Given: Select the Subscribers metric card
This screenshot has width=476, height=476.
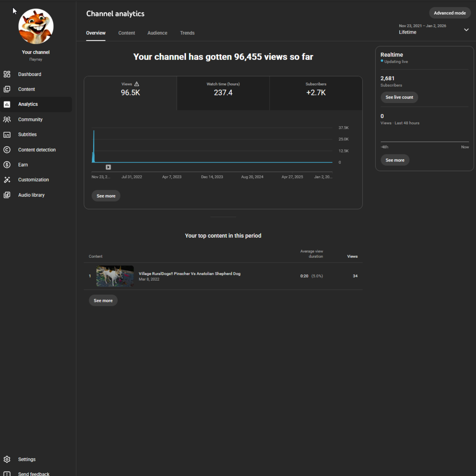Looking at the screenshot, I should (x=316, y=93).
